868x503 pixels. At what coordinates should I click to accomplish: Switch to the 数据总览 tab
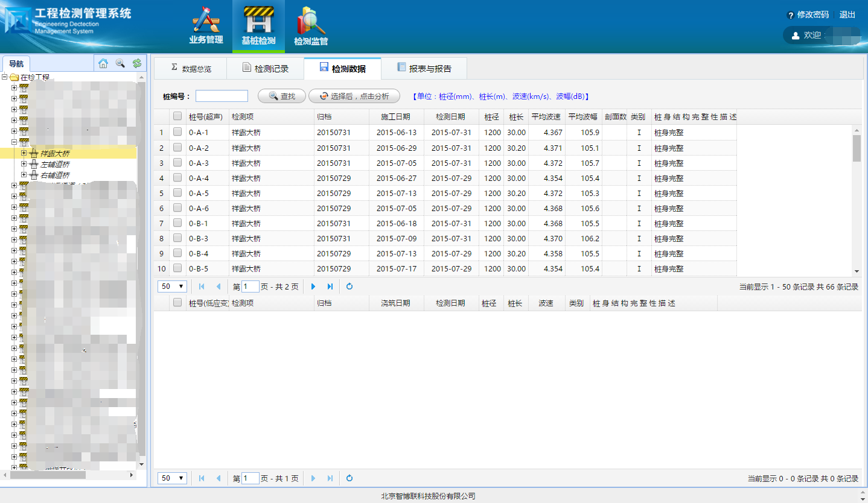tap(190, 69)
